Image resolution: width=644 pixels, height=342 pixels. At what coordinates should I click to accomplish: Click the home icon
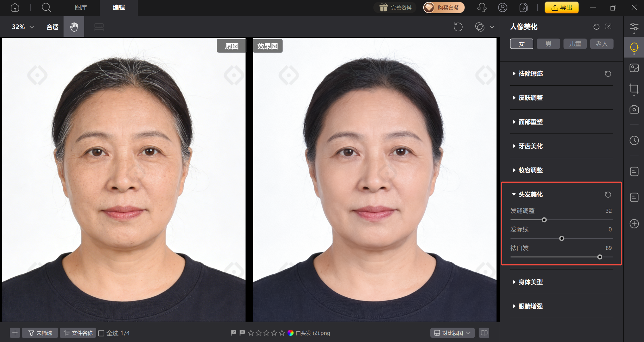(x=15, y=7)
